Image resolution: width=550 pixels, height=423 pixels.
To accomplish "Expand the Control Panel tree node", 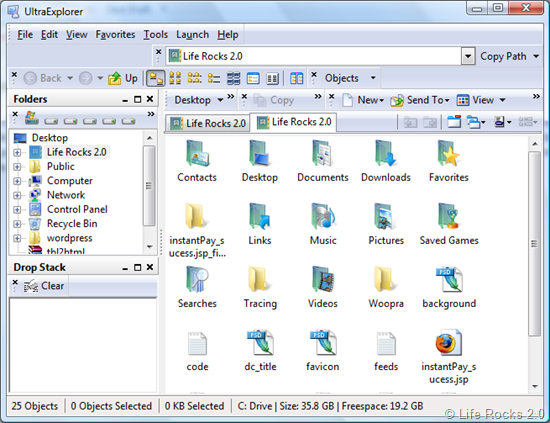I will (17, 210).
